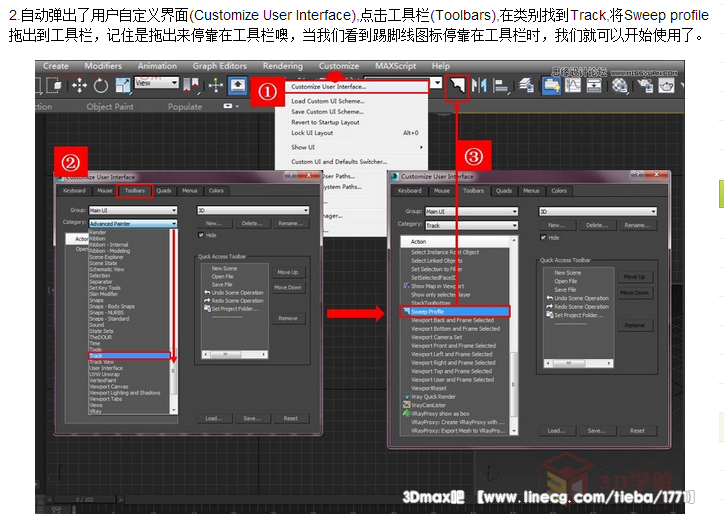Screen dimensions: 724x514
Task: Toggle the Graphite ribbon icon
Action: point(551,86)
